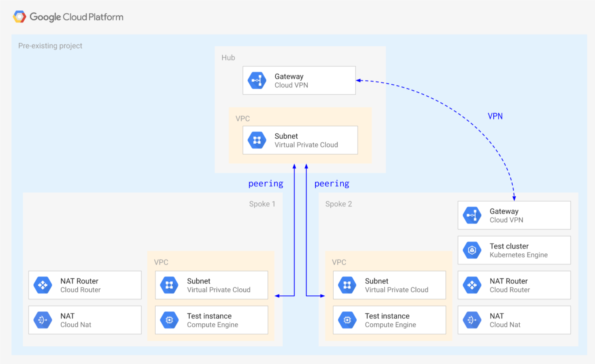Click the Spoke 2 Test instance Compute Engine icon
This screenshot has height=364, width=595.
point(347,320)
